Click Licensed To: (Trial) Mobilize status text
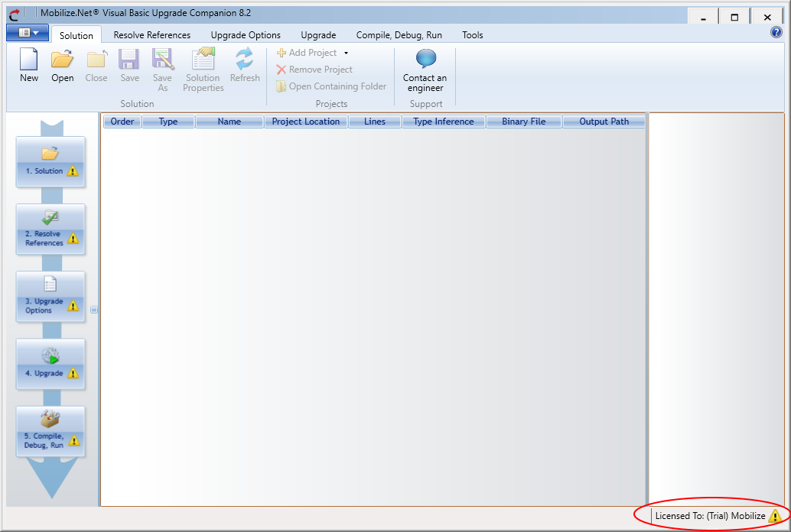 pyautogui.click(x=710, y=516)
